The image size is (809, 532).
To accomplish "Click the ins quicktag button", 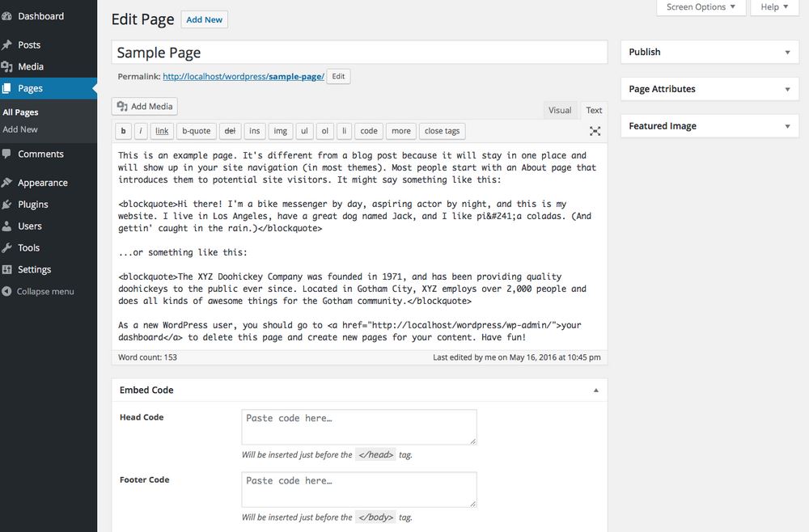I will (x=254, y=131).
